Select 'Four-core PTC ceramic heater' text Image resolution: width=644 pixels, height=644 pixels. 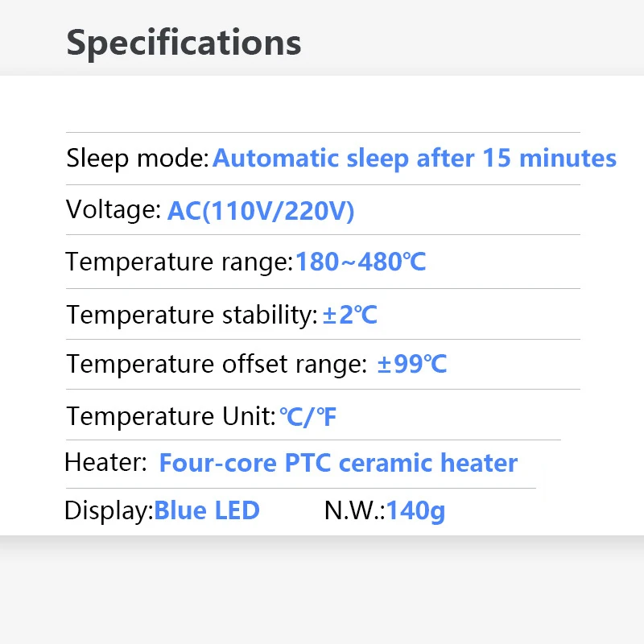(338, 463)
